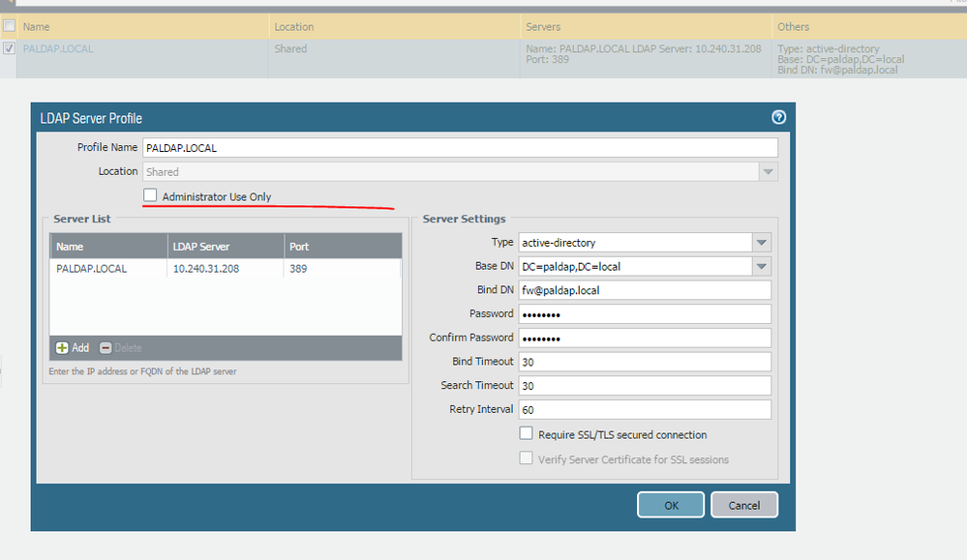
Task: Click the Password field
Action: tap(645, 314)
